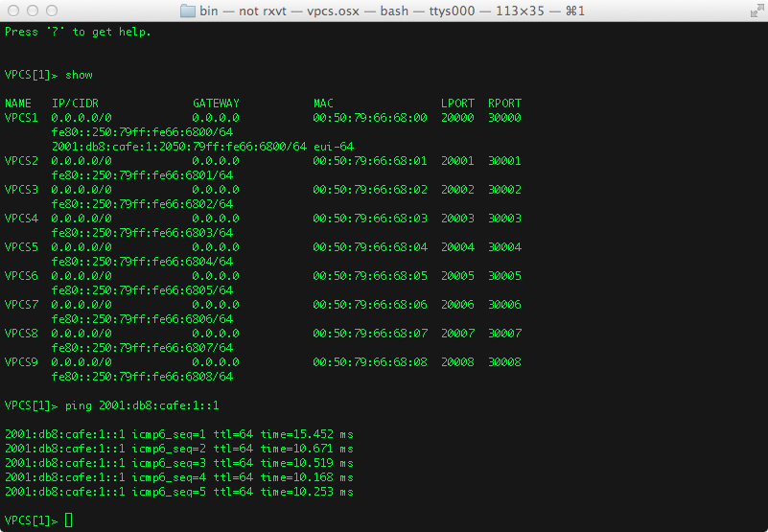
Task: Click LPORT value 20003
Action: (457, 219)
